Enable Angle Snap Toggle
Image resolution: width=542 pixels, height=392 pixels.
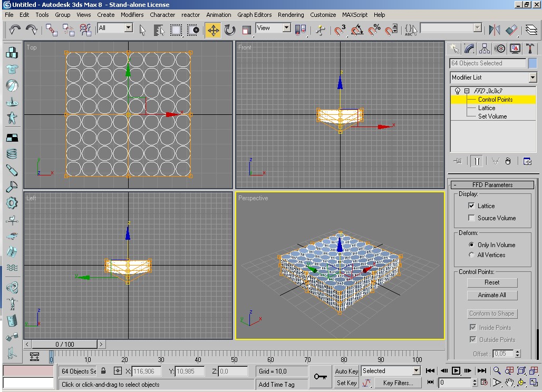click(x=357, y=30)
